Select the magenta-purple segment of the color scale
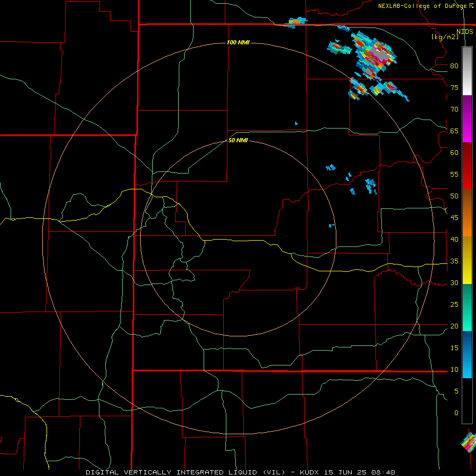476x476 pixels. 467,118
